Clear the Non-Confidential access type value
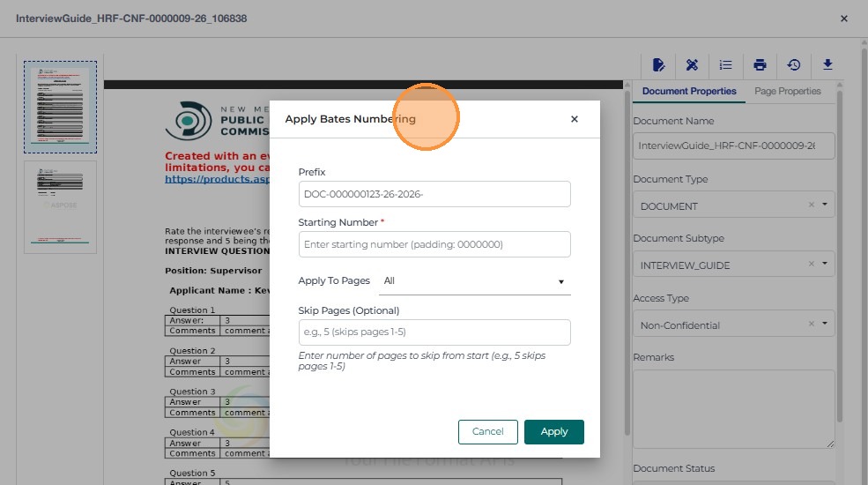 point(811,324)
